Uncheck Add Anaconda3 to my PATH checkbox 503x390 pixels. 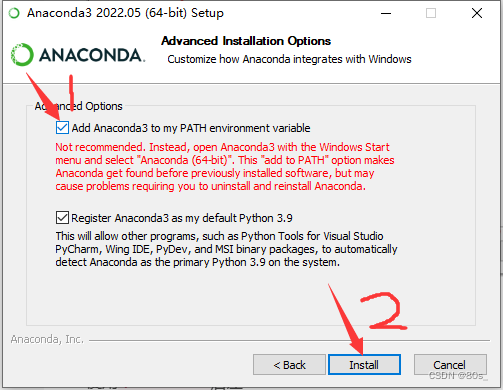click(62, 128)
